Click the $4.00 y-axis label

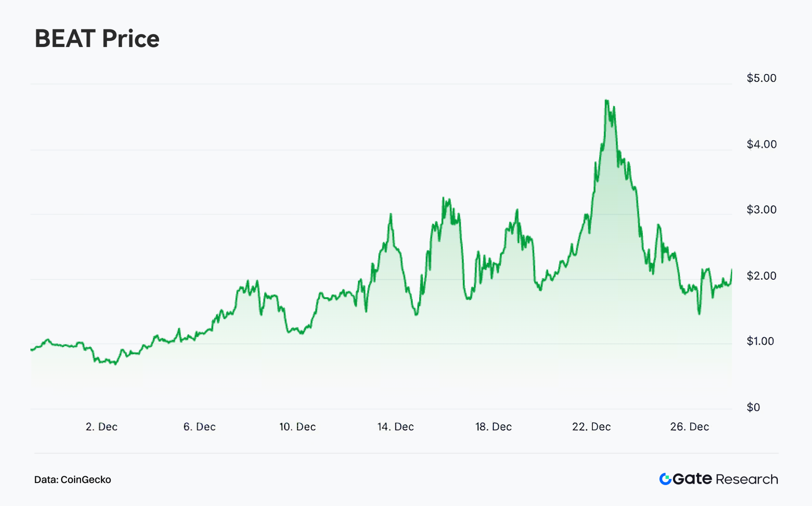[x=761, y=144]
